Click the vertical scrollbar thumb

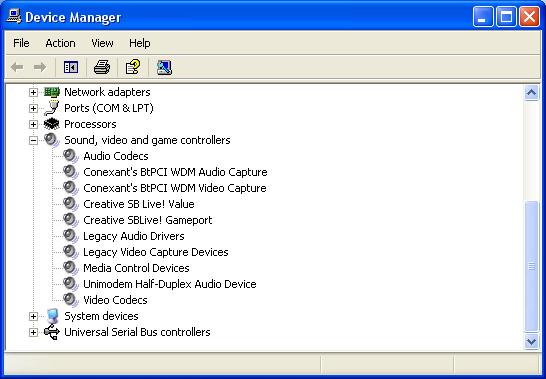point(531,266)
